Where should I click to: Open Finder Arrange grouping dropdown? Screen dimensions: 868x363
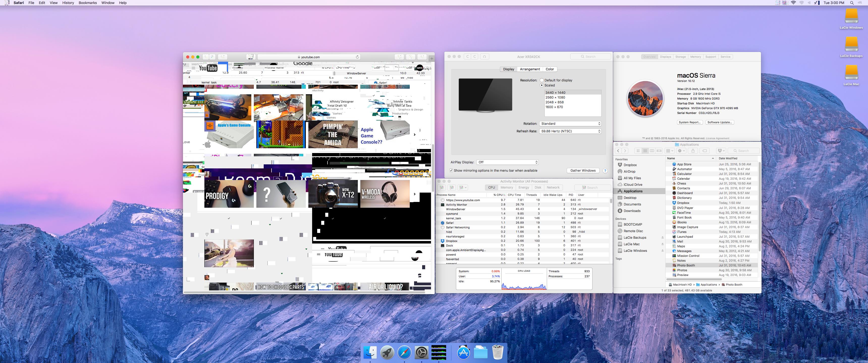(670, 151)
